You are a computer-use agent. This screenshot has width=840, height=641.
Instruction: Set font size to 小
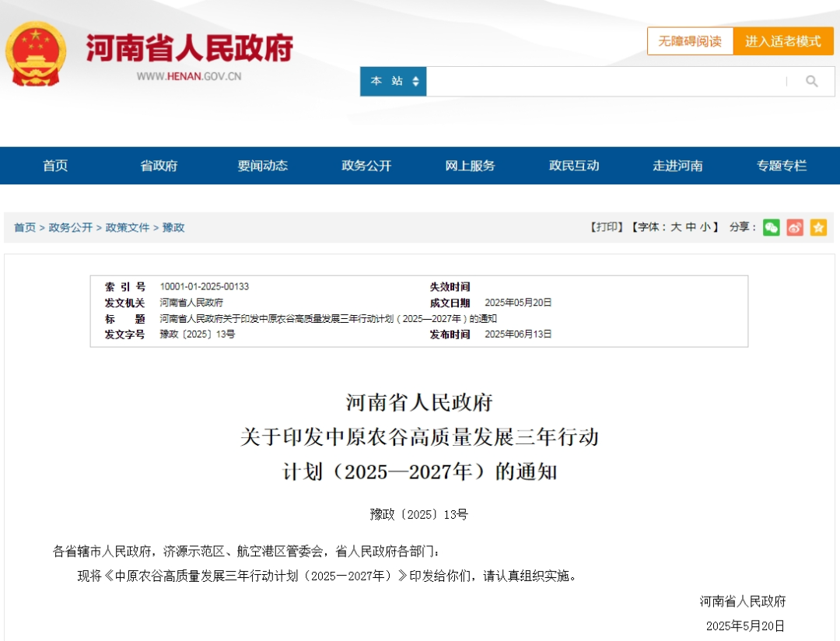coord(705,227)
